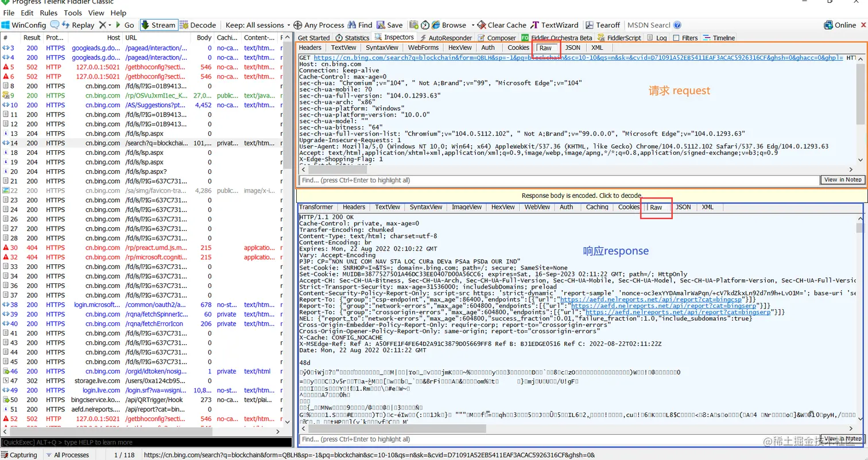Switch to the Timeline tab
The height and width of the screenshot is (460, 868).
coord(719,38)
